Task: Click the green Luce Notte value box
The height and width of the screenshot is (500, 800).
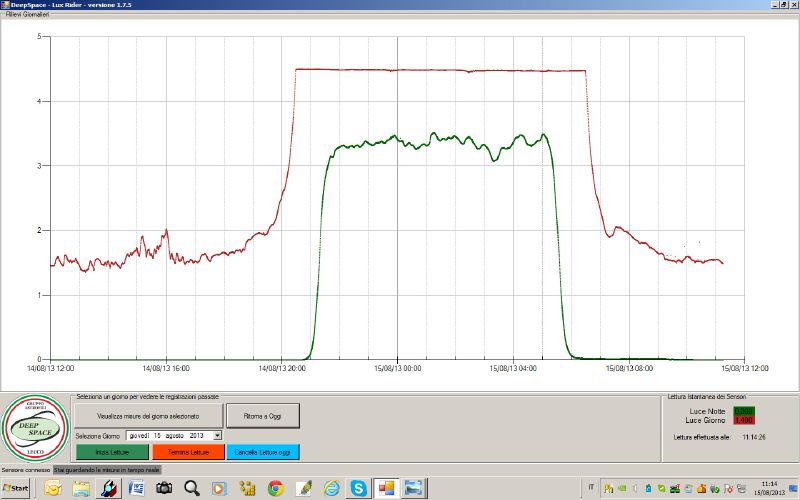Action: 744,411
